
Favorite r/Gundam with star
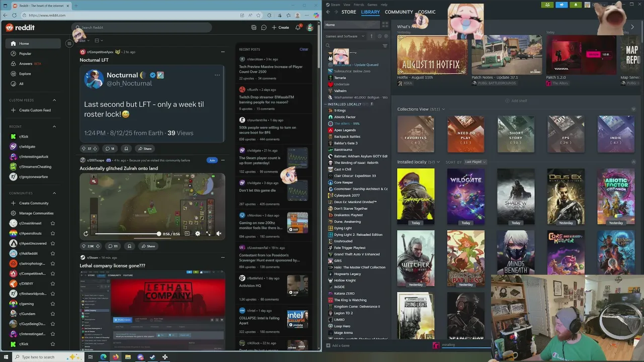pyautogui.click(x=53, y=314)
